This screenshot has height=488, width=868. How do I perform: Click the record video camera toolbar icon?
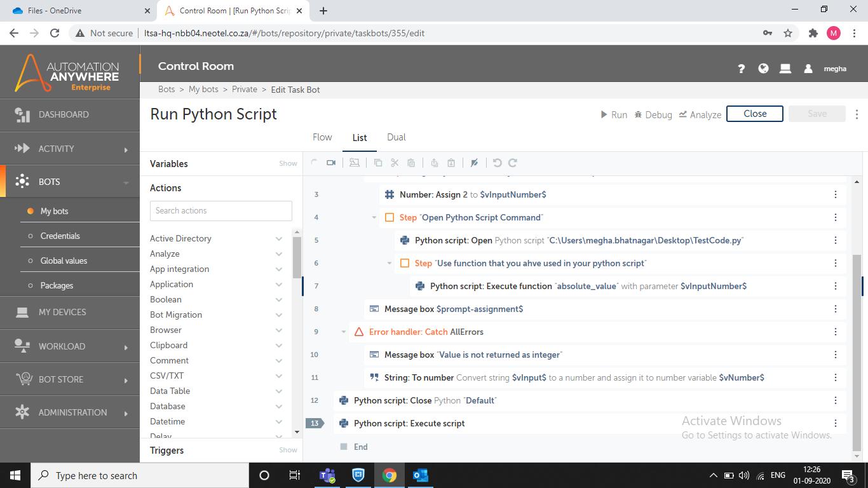click(x=331, y=163)
